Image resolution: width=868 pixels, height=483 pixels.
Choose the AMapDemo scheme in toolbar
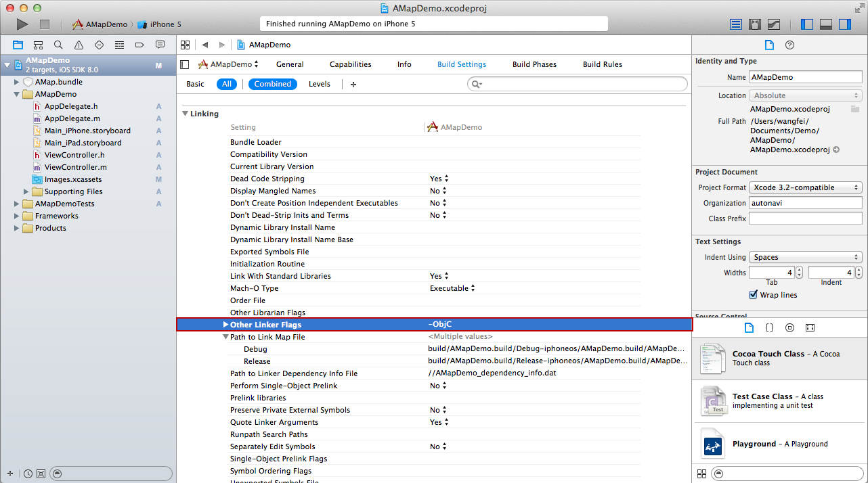click(100, 24)
